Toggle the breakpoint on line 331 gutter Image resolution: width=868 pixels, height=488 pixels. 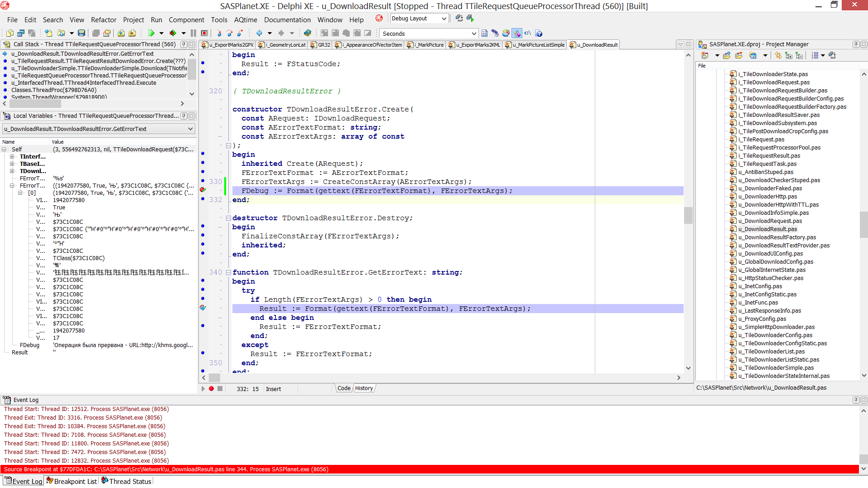click(x=203, y=190)
